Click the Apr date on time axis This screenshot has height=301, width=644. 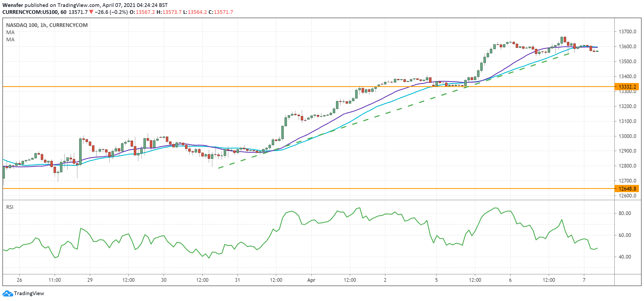[311, 280]
